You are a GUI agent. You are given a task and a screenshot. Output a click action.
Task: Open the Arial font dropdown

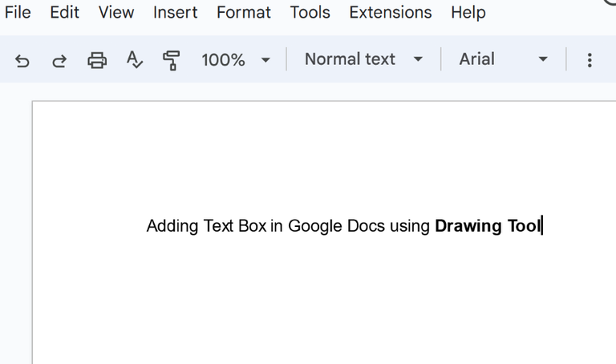point(503,59)
